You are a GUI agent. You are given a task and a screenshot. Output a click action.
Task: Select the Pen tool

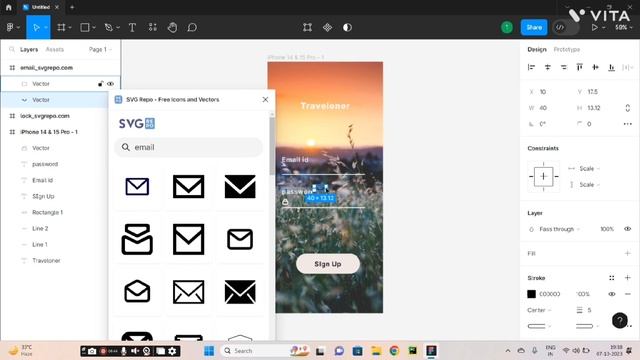tap(109, 27)
